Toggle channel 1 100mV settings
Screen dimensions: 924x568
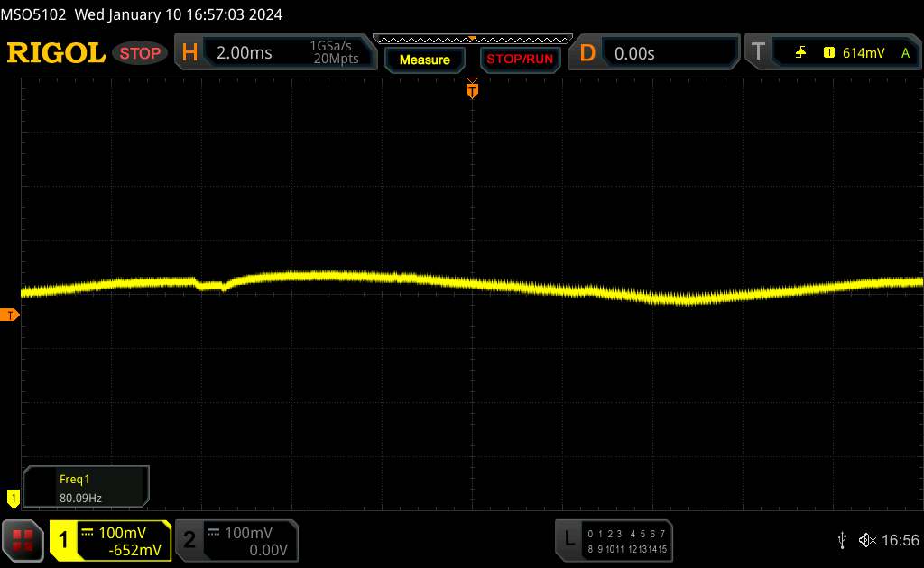tap(111, 540)
